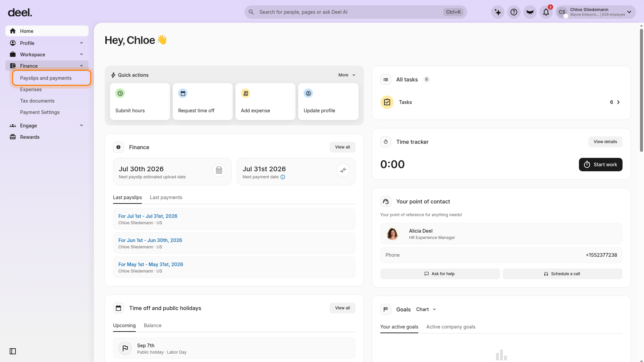This screenshot has height=362, width=644.
Task: Open the help question mark icon
Action: [514, 12]
